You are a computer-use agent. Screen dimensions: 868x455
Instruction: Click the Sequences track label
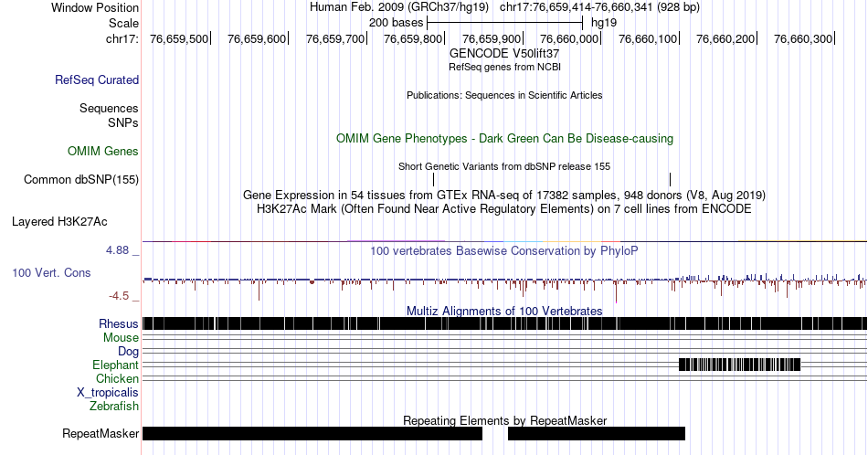click(109, 108)
